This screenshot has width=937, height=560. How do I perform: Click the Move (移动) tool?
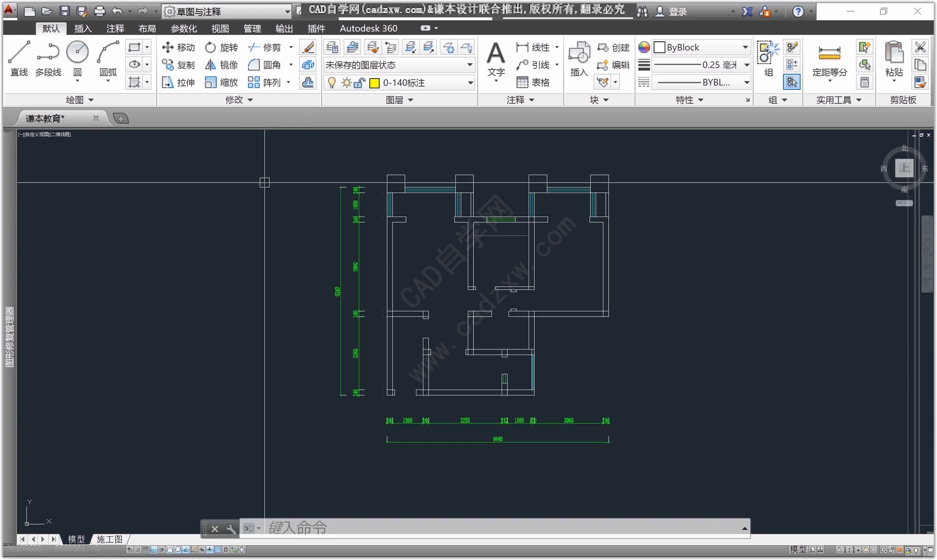coord(178,47)
